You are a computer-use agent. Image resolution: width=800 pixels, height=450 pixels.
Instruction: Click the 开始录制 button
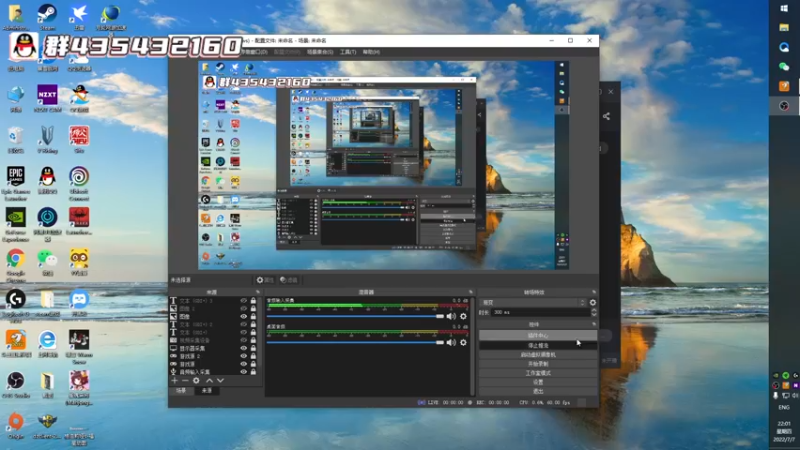(538, 364)
